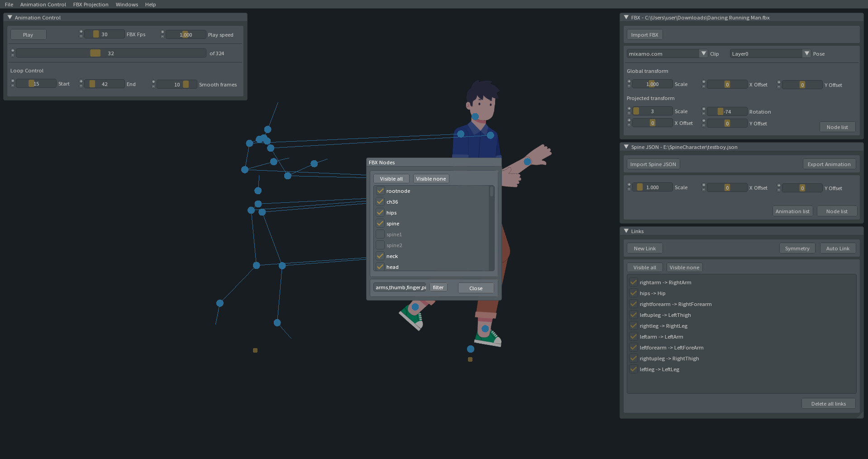Increment the Spine JSON Scale value
The height and width of the screenshot is (459, 868).
629,184
